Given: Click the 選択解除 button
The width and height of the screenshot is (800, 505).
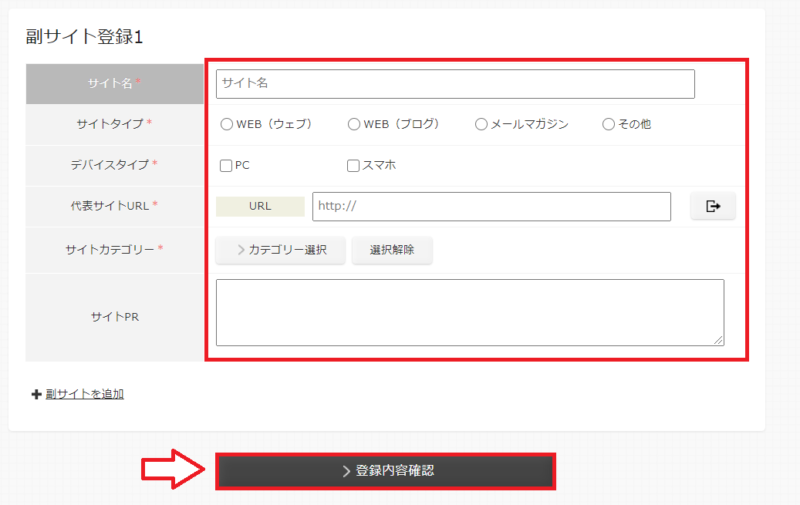Looking at the screenshot, I should [392, 250].
